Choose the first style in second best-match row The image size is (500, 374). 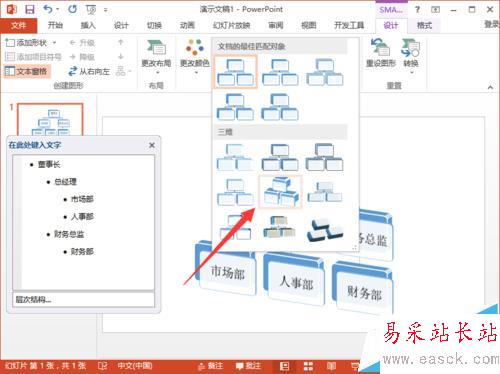[x=235, y=107]
